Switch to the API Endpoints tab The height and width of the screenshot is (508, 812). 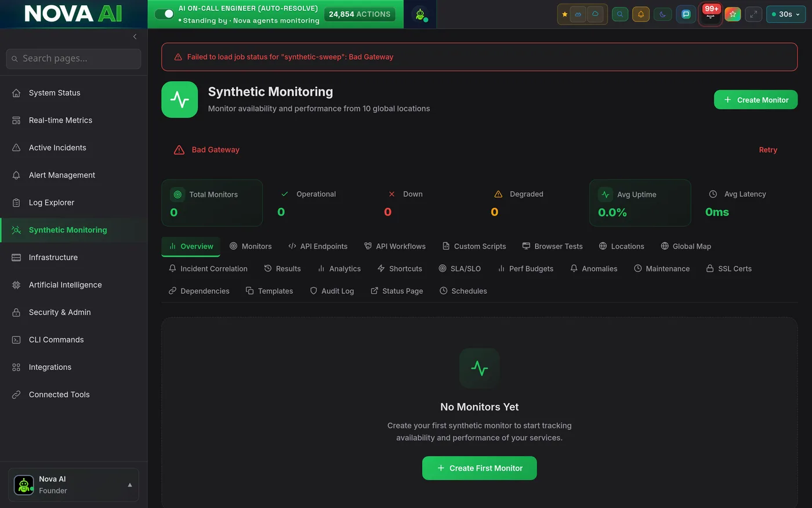pos(318,246)
